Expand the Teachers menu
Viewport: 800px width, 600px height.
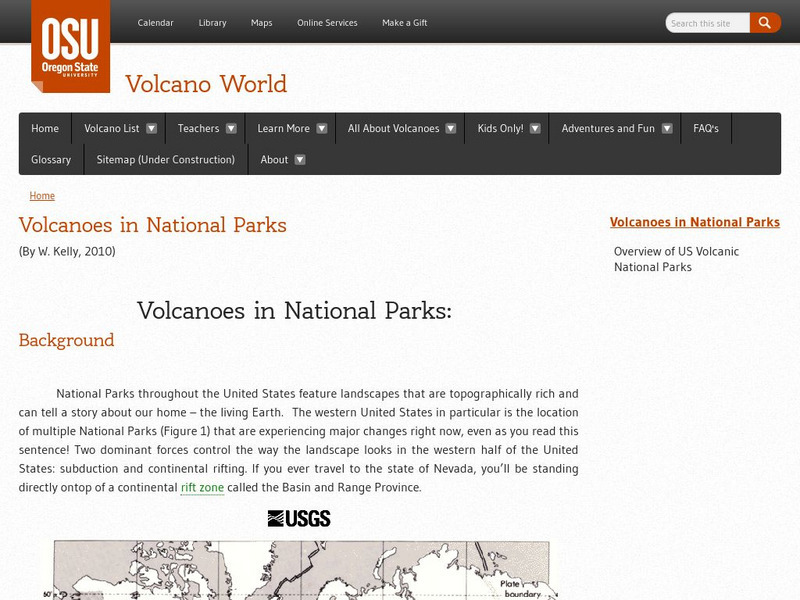[205, 128]
